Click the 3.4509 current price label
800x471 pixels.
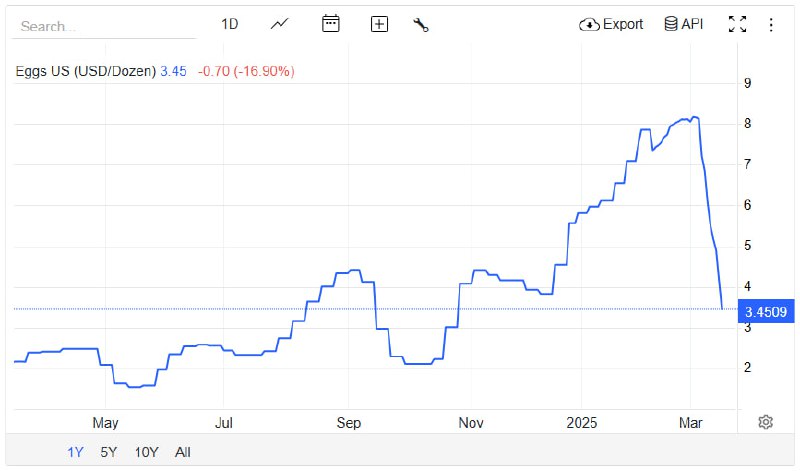765,312
